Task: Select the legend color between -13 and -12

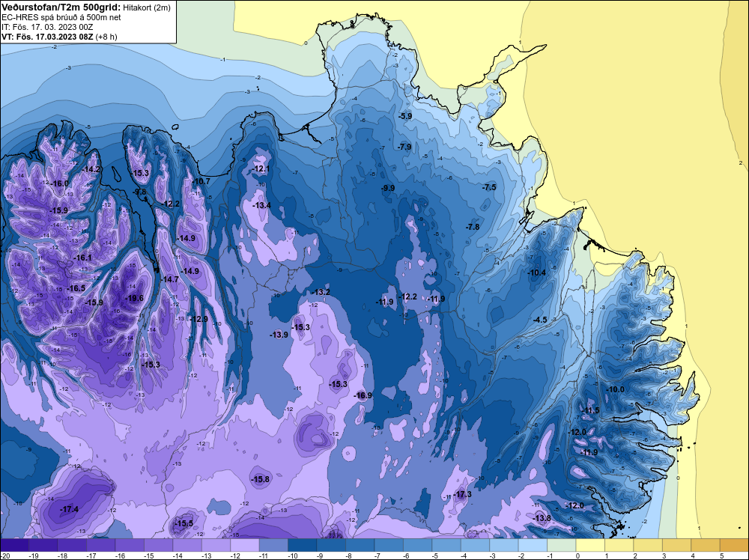Action: [216, 544]
